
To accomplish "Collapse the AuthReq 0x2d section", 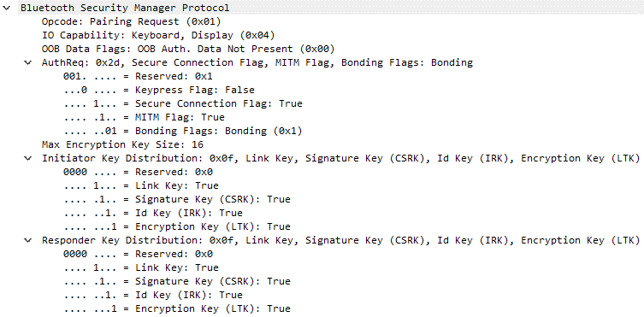I will (27, 62).
